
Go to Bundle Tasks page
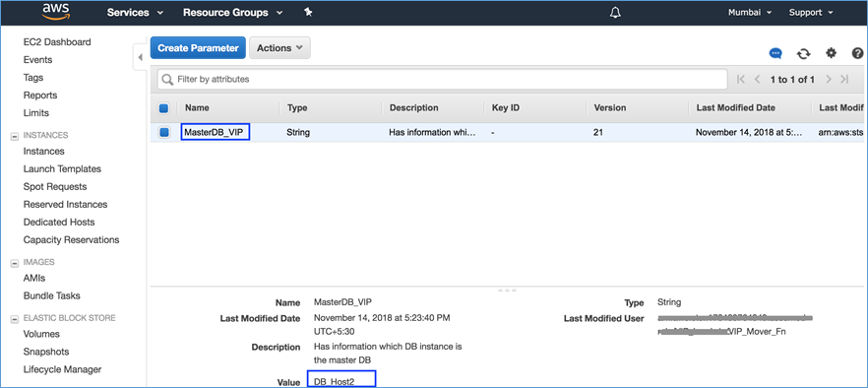pos(51,296)
